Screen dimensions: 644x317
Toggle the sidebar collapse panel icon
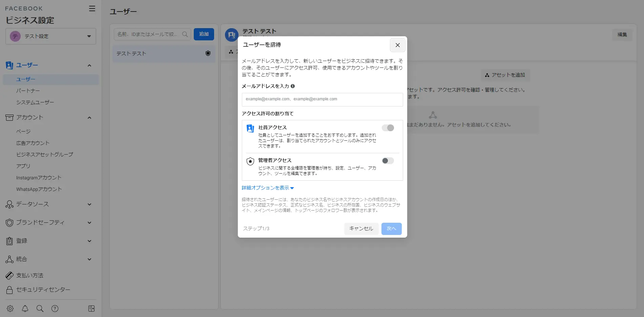pyautogui.click(x=91, y=309)
